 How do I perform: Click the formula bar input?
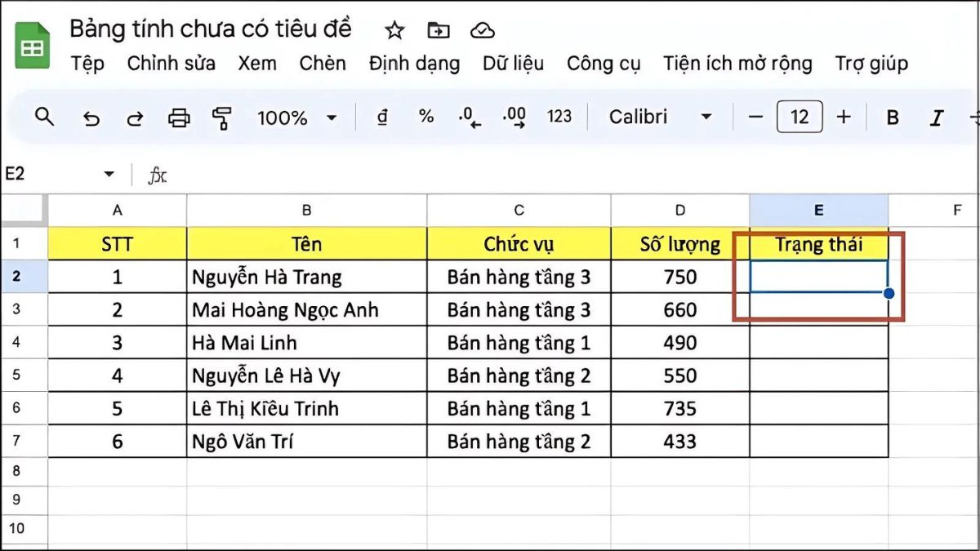(x=572, y=175)
